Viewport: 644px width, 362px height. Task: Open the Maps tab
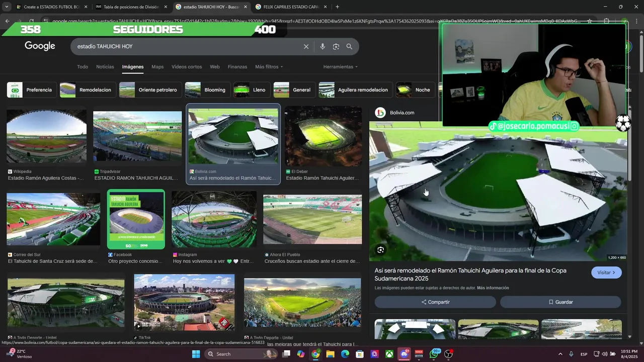point(157,67)
